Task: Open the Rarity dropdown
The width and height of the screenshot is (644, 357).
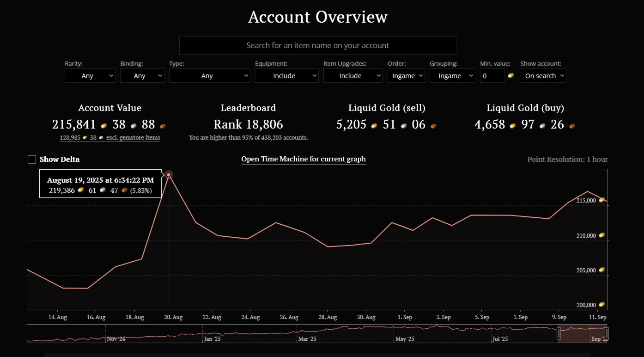Action: 90,76
